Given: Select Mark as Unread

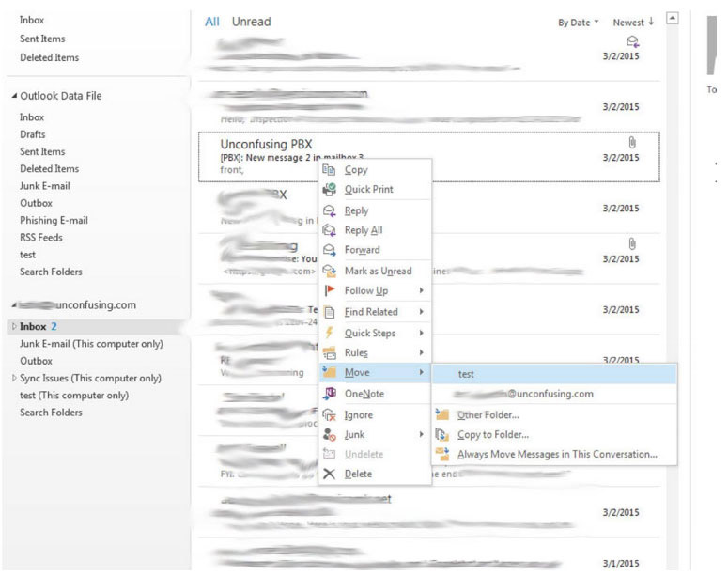Looking at the screenshot, I should (375, 271).
